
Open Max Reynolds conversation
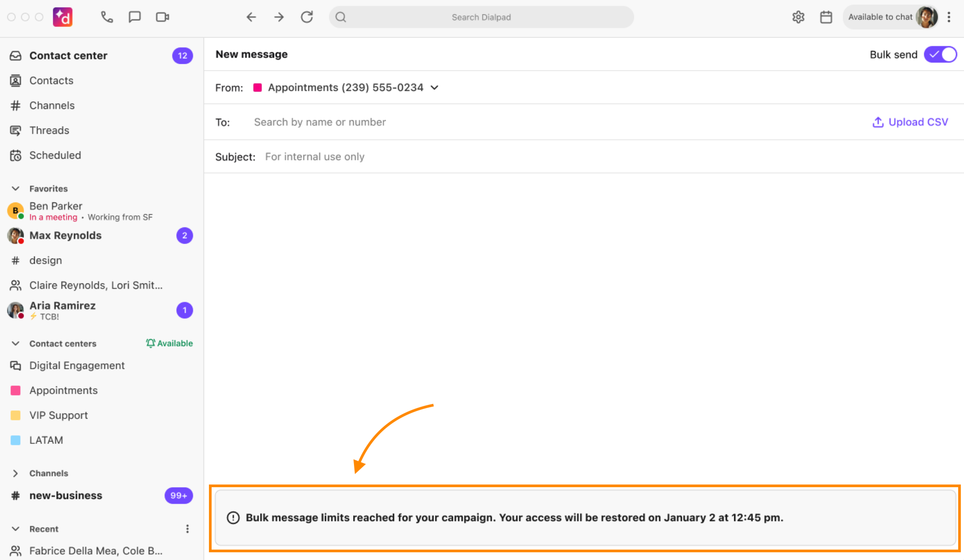pos(102,235)
